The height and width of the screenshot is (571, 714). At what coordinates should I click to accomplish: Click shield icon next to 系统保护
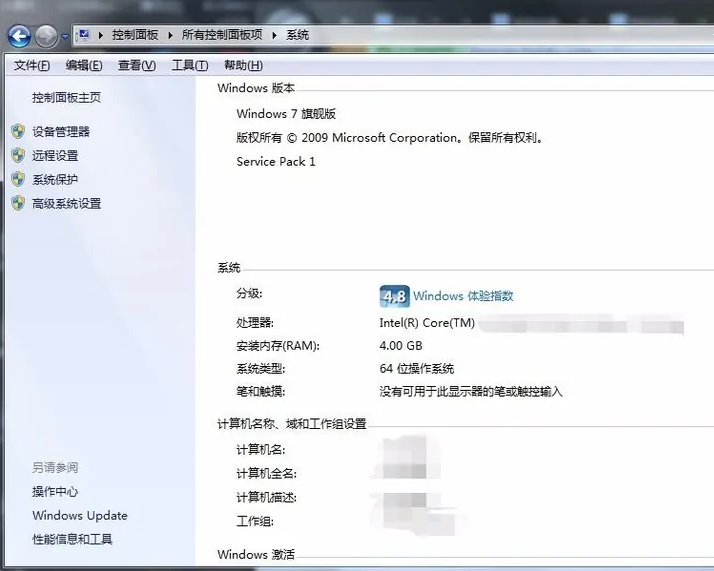18,179
